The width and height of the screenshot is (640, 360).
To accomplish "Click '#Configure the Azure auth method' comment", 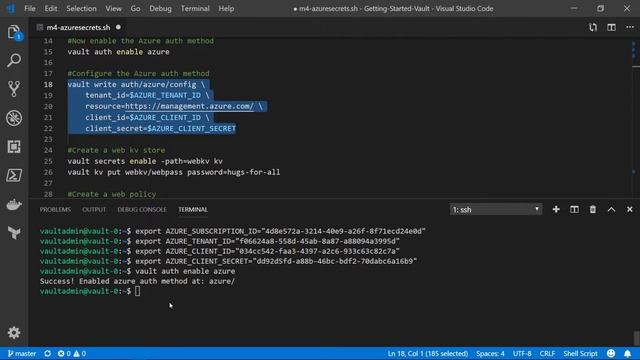I will coord(138,73).
